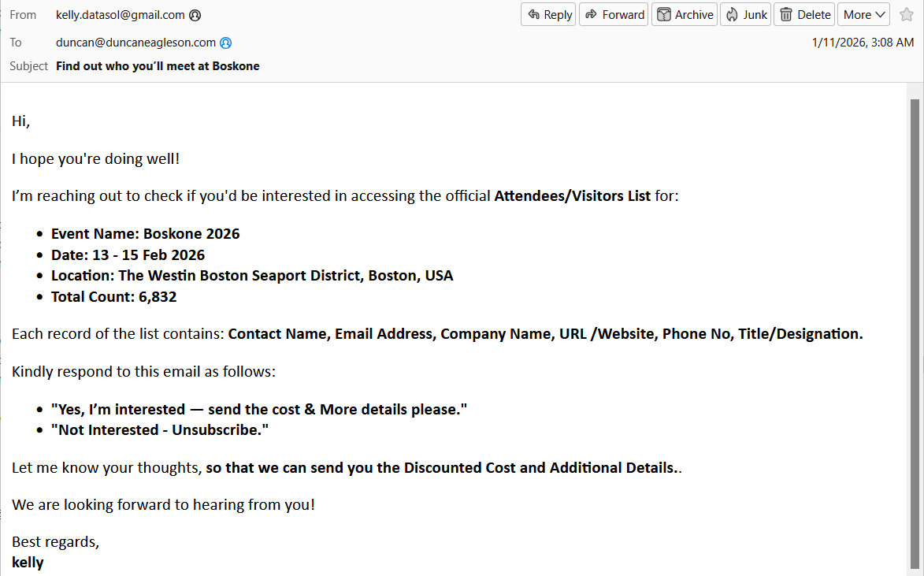
Task: Click the "Not Interested - Unsubscribe" line
Action: coord(159,430)
